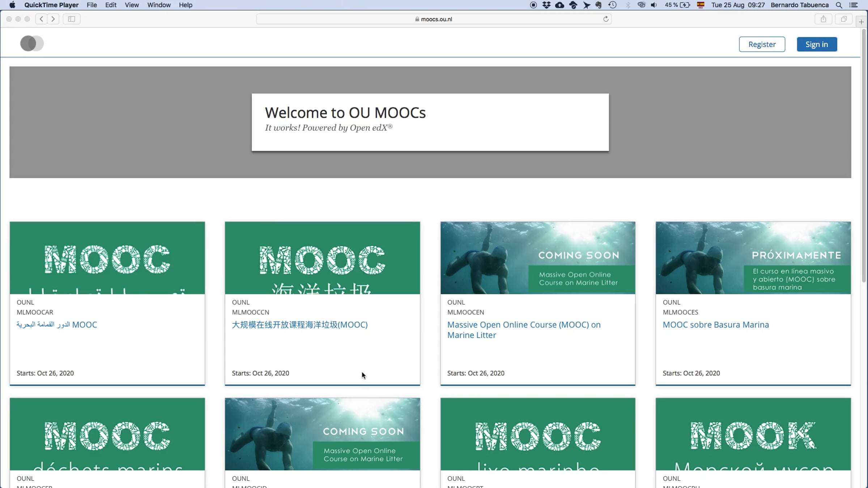This screenshot has width=868, height=488.
Task: Show all tabs overview
Action: click(844, 19)
